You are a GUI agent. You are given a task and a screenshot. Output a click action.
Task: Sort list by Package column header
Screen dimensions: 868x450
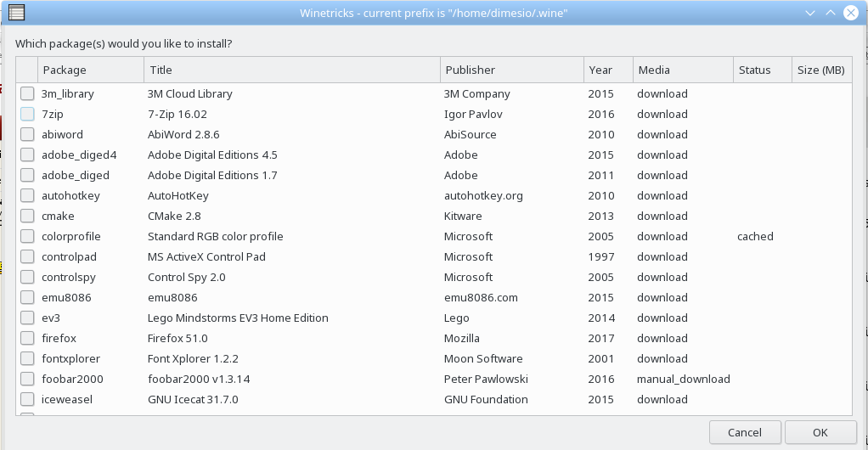pyautogui.click(x=91, y=70)
